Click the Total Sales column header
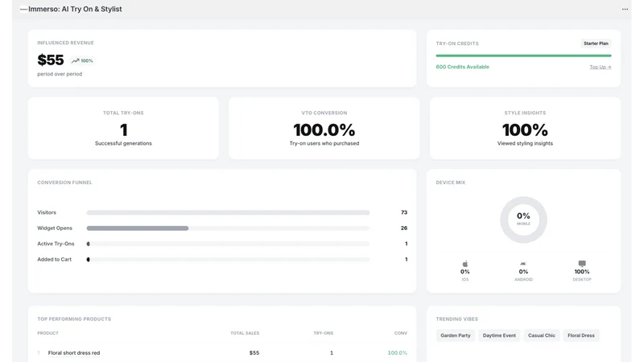The image size is (644, 362). click(245, 333)
